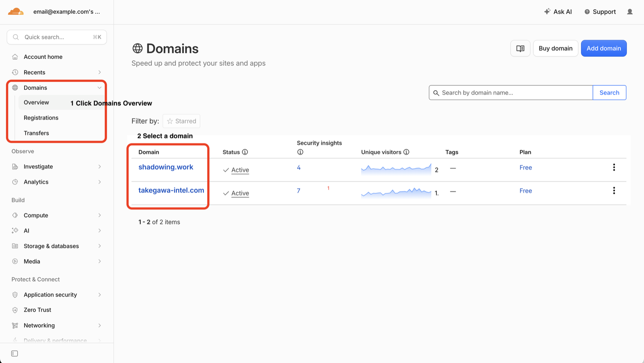Click the Search button
The height and width of the screenshot is (363, 644).
pos(609,93)
